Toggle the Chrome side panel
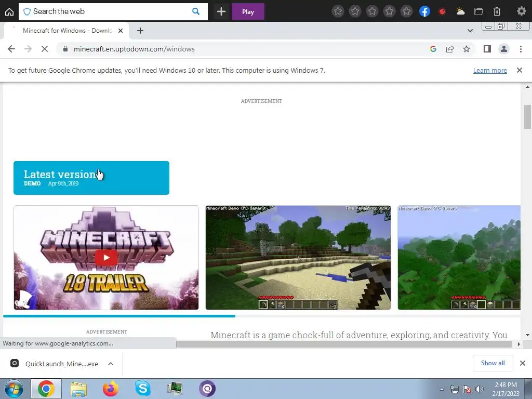This screenshot has height=399, width=532. tap(487, 49)
